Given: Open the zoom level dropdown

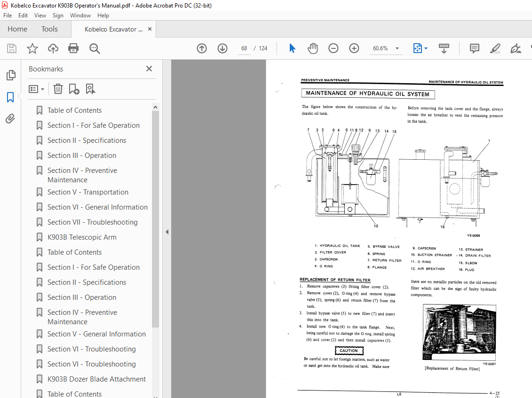Looking at the screenshot, I should tap(397, 48).
